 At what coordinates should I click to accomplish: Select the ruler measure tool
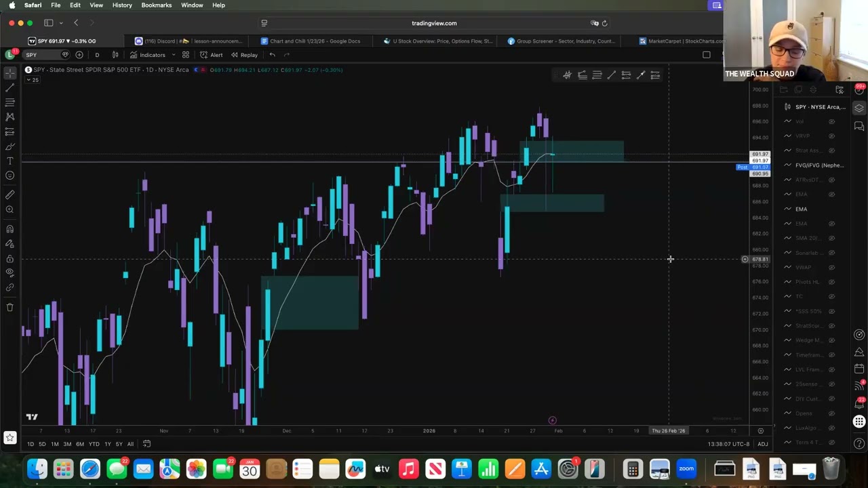pyautogui.click(x=10, y=195)
